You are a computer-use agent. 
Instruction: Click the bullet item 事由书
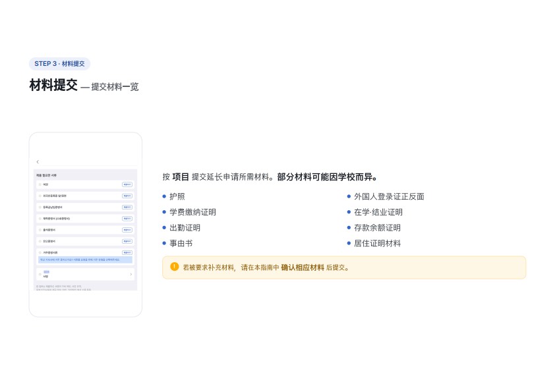pos(181,243)
